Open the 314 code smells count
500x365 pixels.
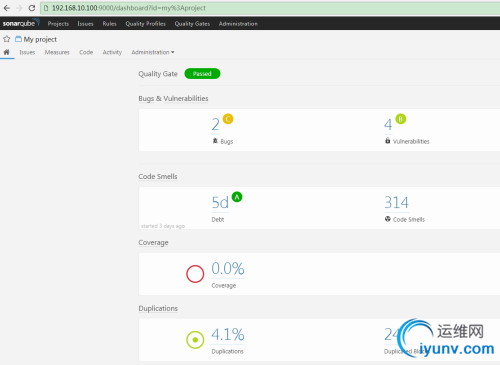point(396,202)
